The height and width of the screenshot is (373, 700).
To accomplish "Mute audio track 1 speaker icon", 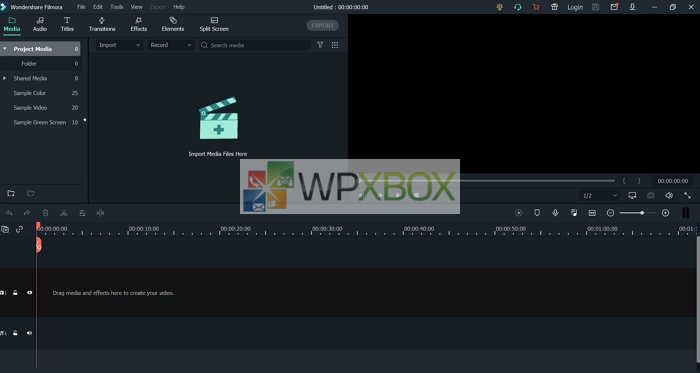I will pos(29,333).
